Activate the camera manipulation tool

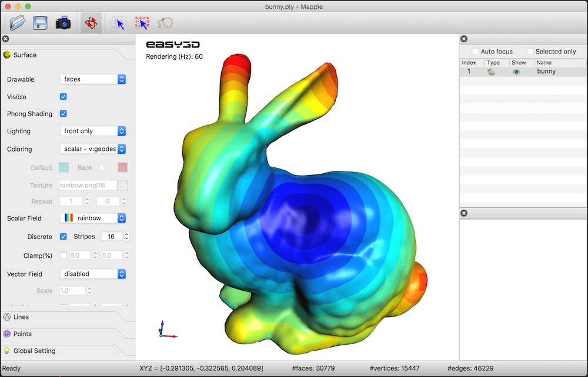[x=91, y=23]
